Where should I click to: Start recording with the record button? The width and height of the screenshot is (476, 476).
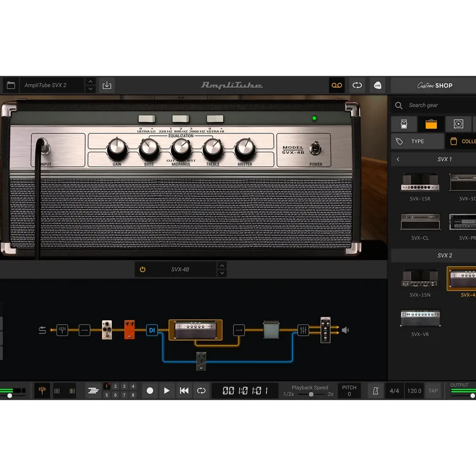pyautogui.click(x=150, y=390)
